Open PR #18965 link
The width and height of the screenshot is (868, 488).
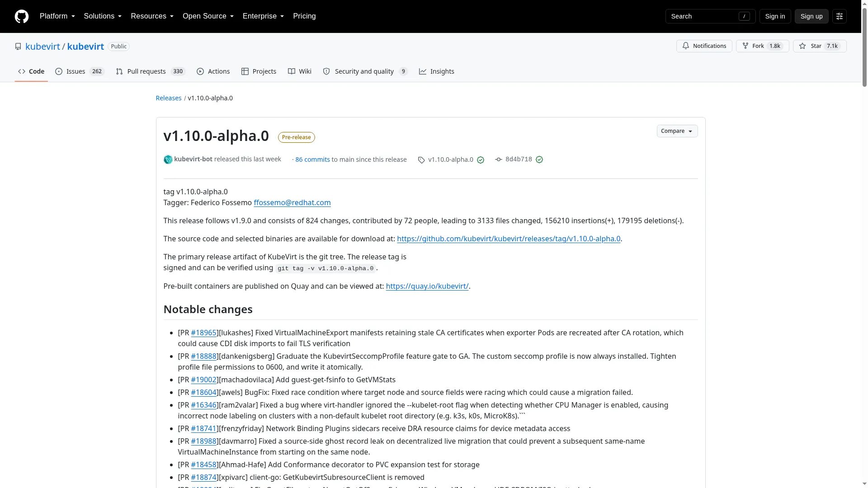tap(203, 333)
